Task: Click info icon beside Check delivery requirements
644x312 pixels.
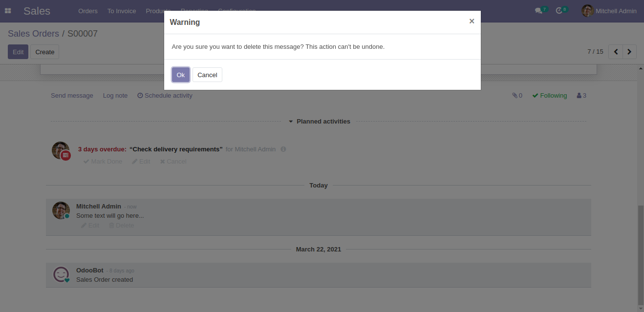Action: click(x=283, y=149)
